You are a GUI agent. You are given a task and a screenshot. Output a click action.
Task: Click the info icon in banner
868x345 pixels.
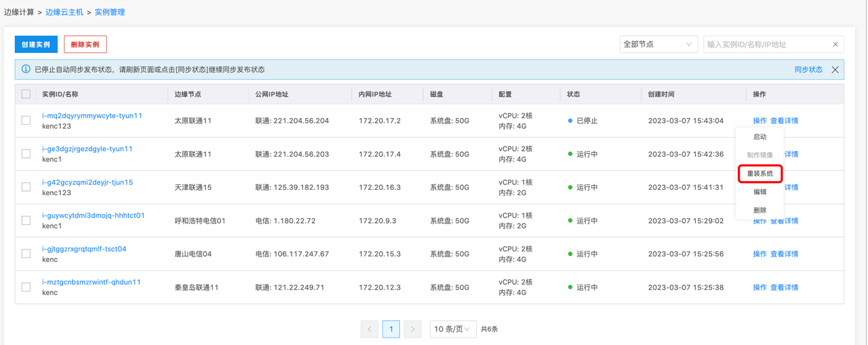pyautogui.click(x=26, y=70)
